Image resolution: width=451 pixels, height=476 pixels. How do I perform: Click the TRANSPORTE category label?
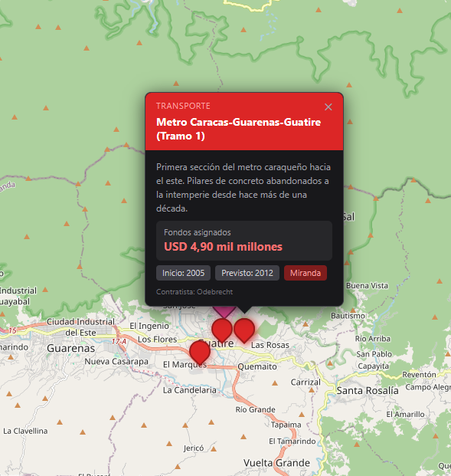pos(183,106)
